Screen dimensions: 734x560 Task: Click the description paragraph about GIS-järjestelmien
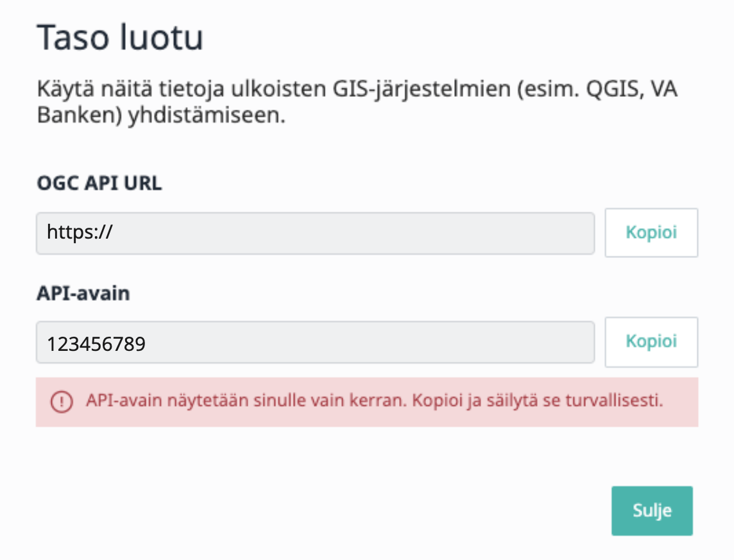pos(357,101)
